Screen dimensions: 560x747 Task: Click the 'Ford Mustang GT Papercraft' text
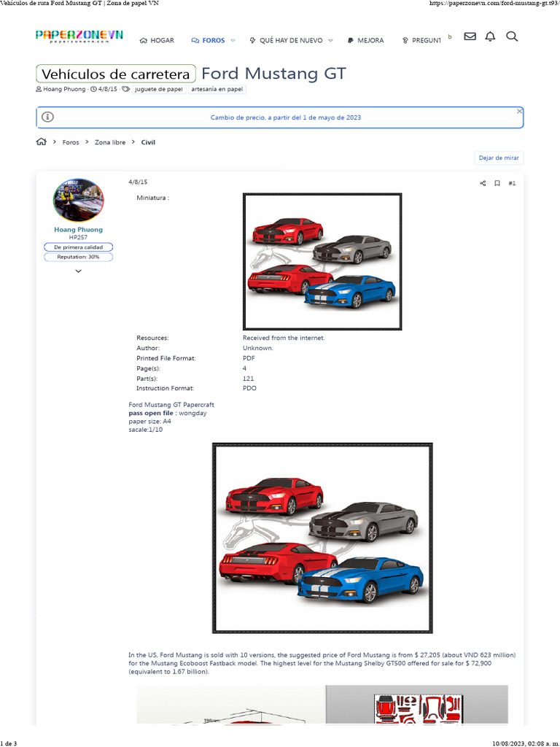171,405
